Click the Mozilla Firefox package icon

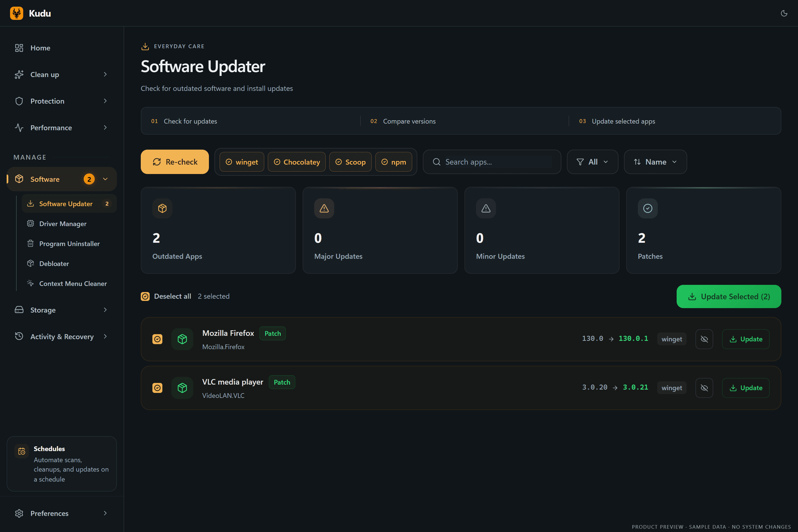(182, 339)
